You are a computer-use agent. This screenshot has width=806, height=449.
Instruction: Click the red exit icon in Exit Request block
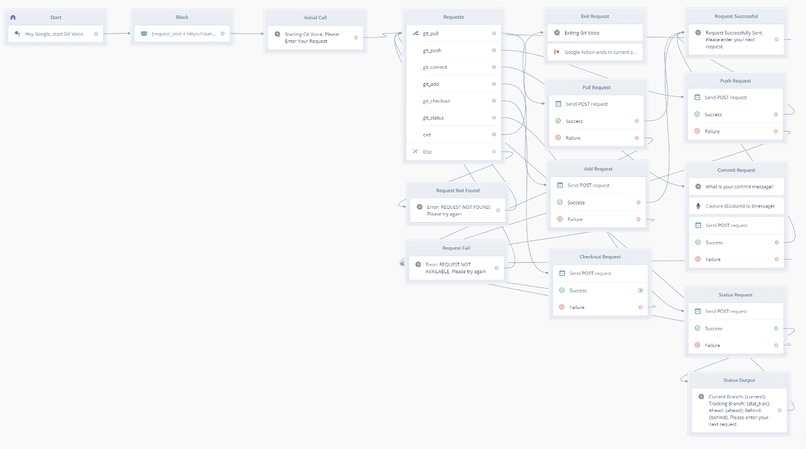(x=557, y=51)
